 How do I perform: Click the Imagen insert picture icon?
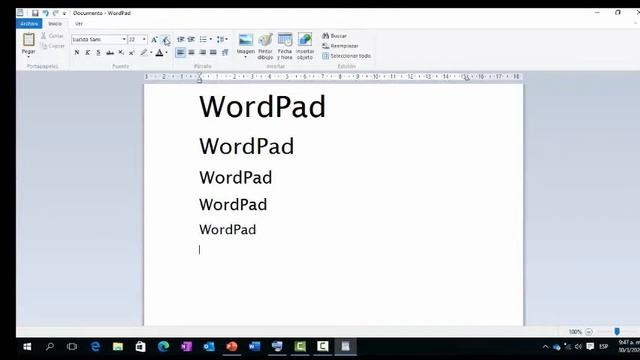(x=246, y=40)
